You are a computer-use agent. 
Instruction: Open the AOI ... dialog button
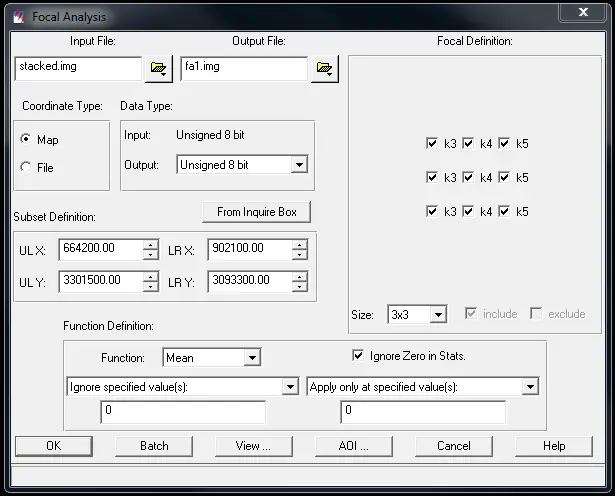tap(354, 446)
